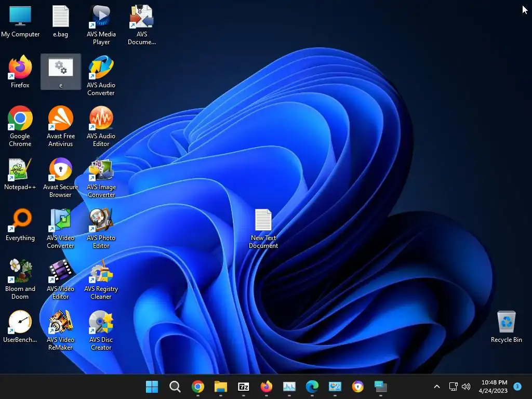Open the last taskbar app with keyboard icon
The image size is (532, 399).
381,387
